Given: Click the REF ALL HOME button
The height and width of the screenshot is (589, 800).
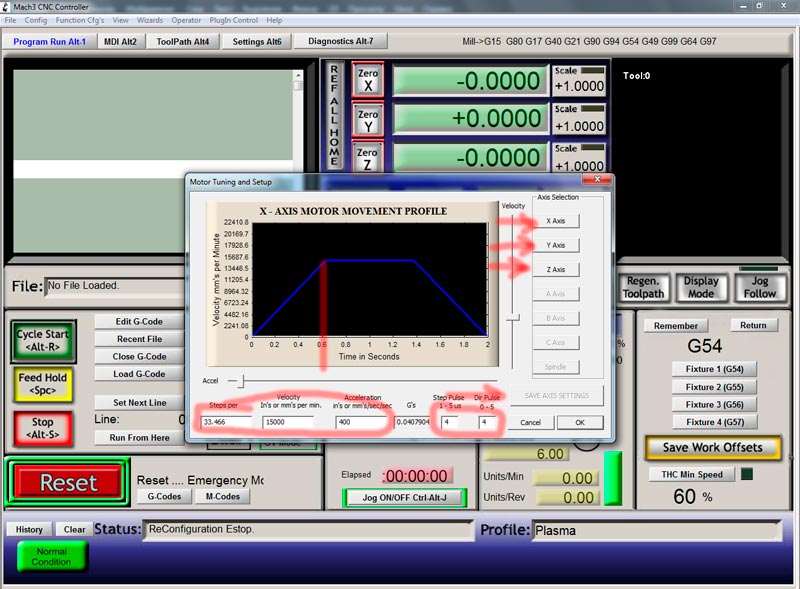Looking at the screenshot, I should coord(334,116).
